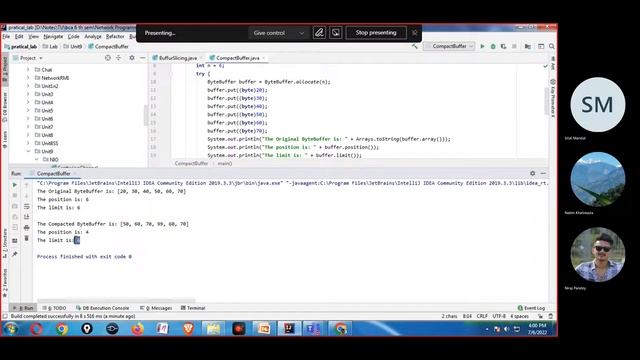Select the CompactBuffer.java editor tab

(x=237, y=58)
